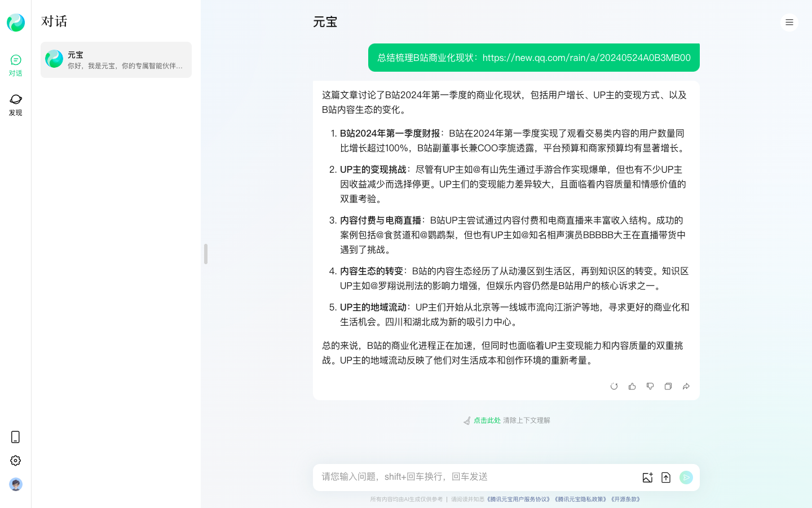This screenshot has width=812, height=508.
Task: Click the user profile avatar
Action: point(16,484)
